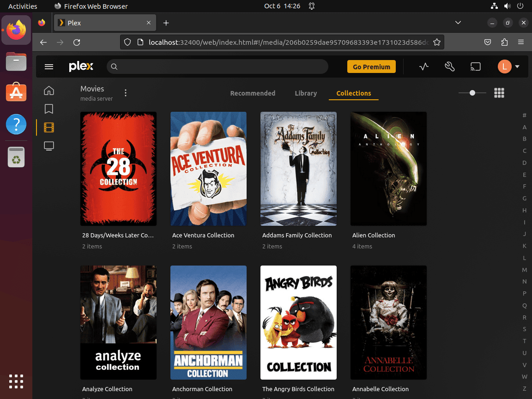
Task: Switch to grid view with the grid icon
Action: tap(499, 92)
